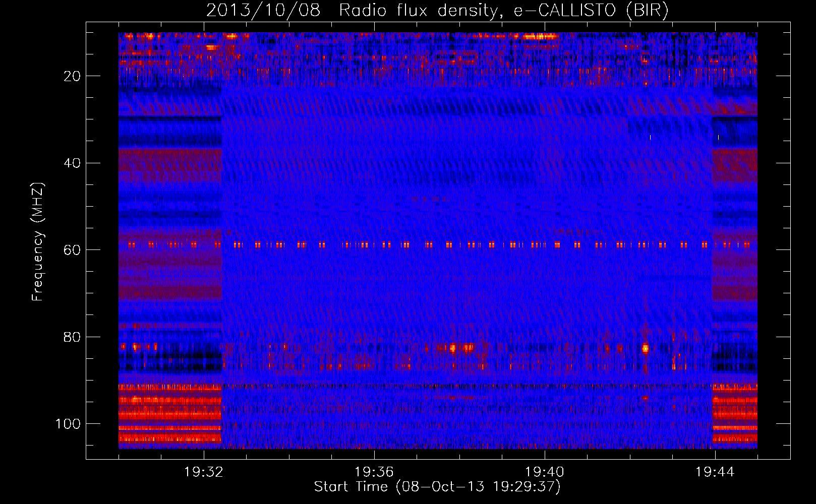The width and height of the screenshot is (816, 504).
Task: Click the 60 MHz frequency tick label
Action: click(72, 250)
